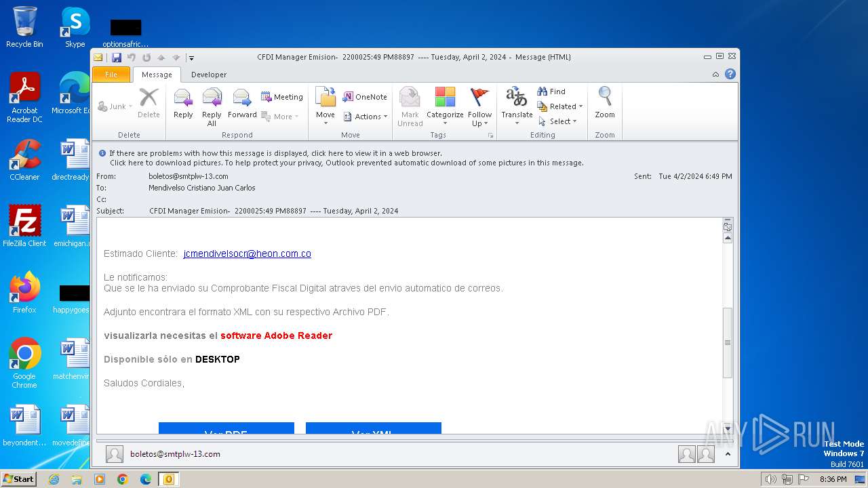Image resolution: width=868 pixels, height=488 pixels.
Task: Send message to OneNote
Action: 365,97
